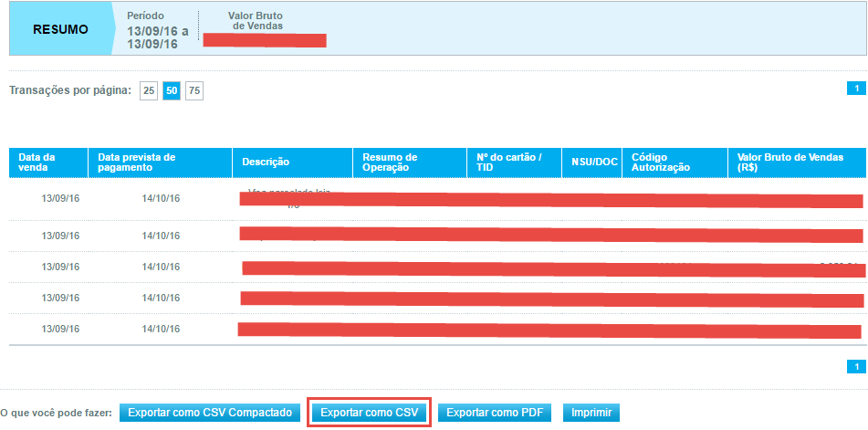Click Resumo de Operação column header
This screenshot has height=430, width=868.
(x=410, y=163)
